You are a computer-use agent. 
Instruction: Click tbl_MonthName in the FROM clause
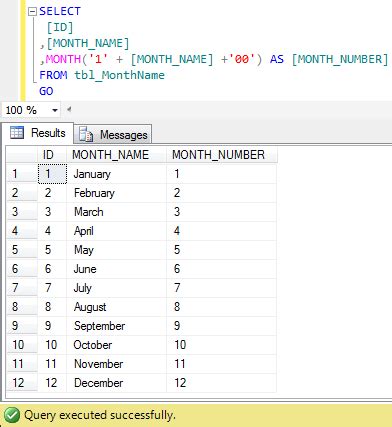click(x=119, y=75)
